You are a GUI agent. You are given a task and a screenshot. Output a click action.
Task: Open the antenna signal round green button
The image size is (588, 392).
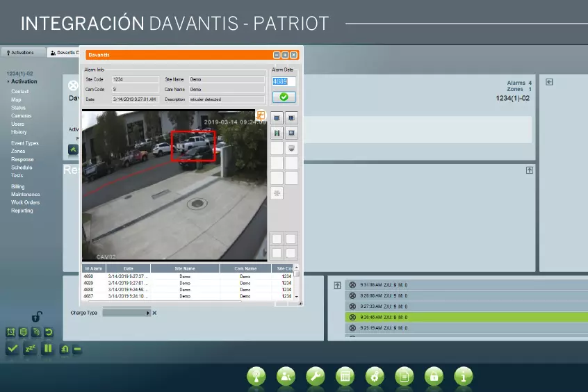click(256, 376)
